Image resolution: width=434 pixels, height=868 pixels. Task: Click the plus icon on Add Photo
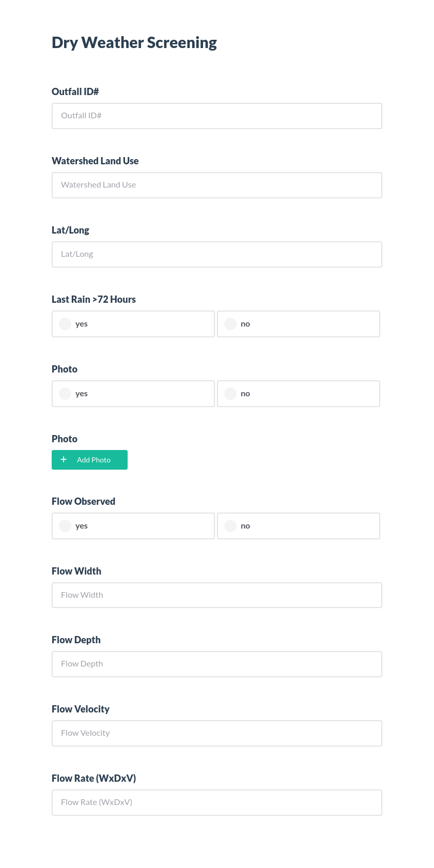(x=64, y=459)
